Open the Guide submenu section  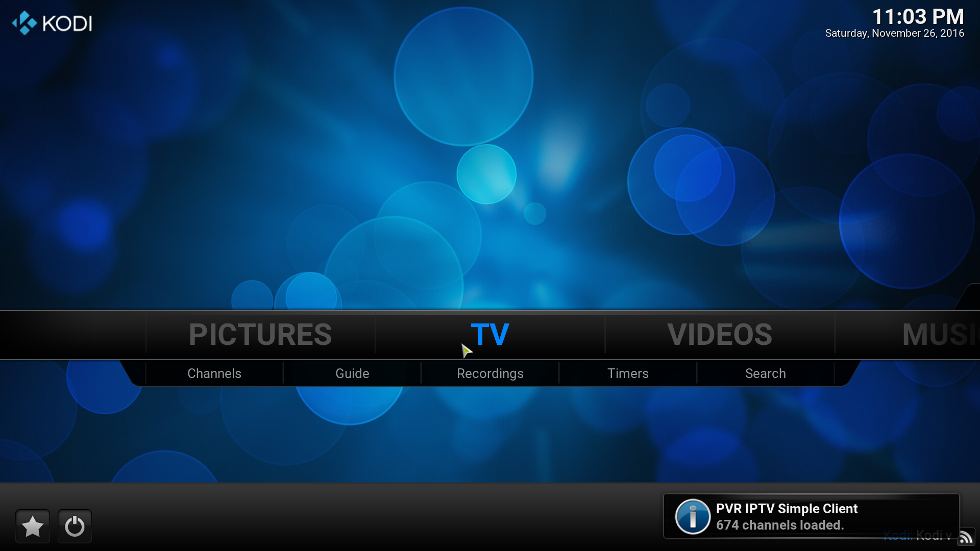pyautogui.click(x=352, y=373)
